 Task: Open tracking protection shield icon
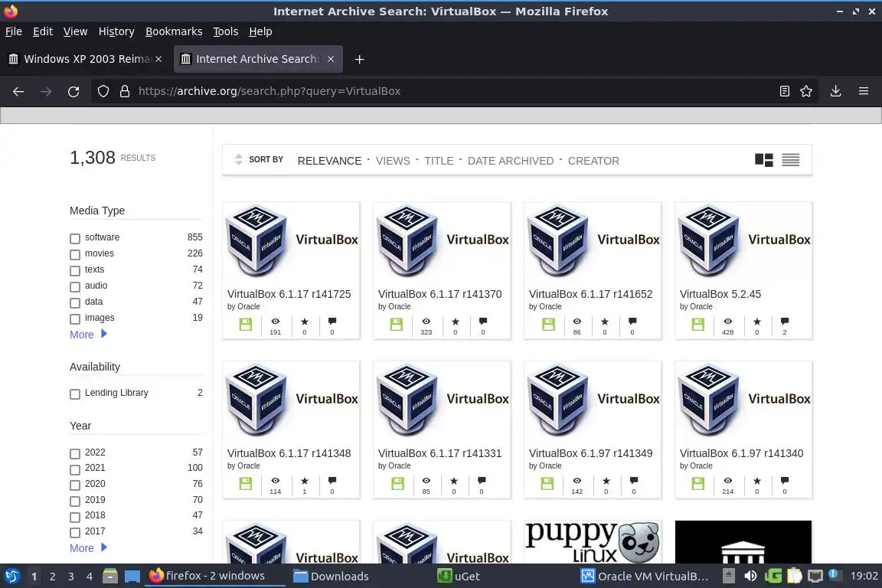[x=103, y=91]
